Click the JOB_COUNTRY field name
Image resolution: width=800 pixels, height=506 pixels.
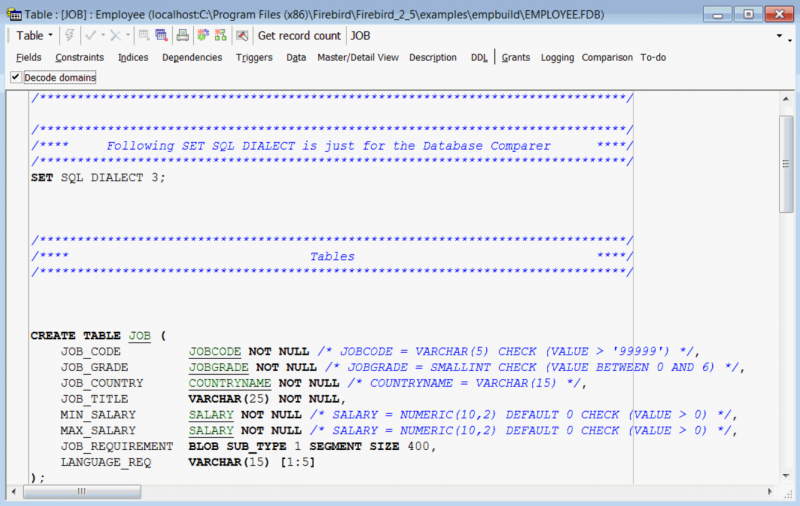[x=102, y=383]
